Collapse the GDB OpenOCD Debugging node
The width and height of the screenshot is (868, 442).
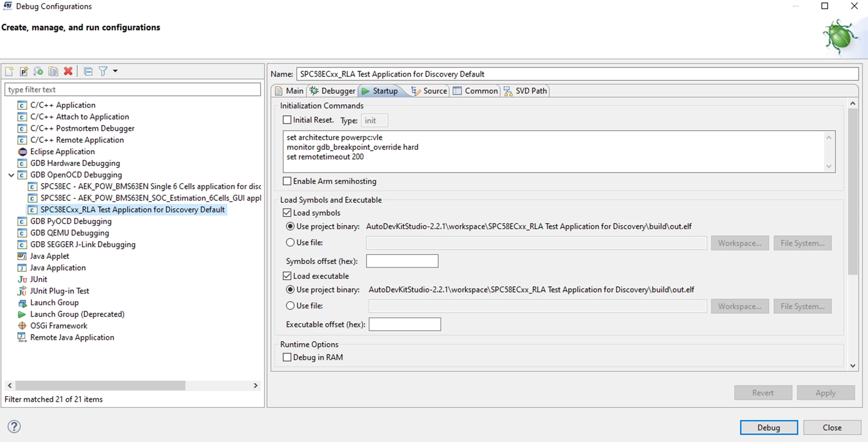point(11,175)
